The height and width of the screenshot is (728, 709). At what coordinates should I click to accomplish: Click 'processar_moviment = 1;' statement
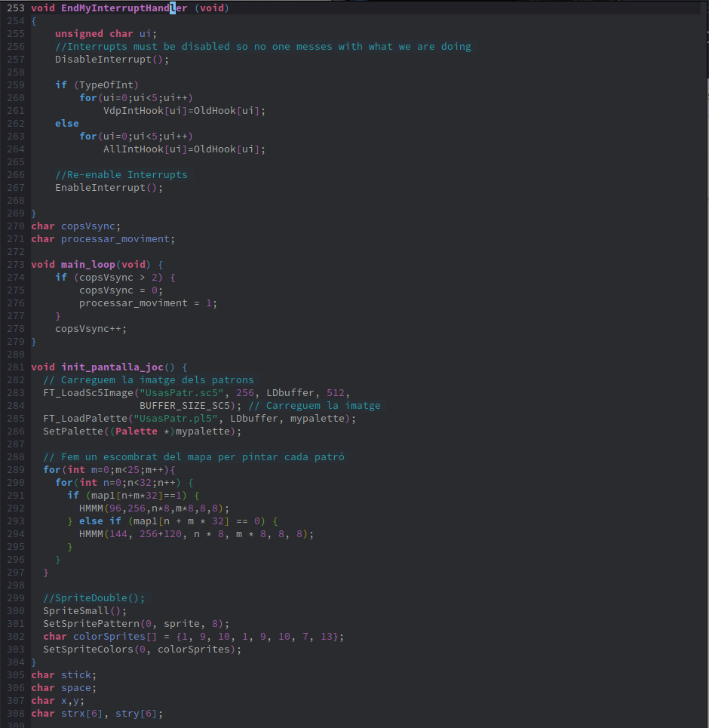pyautogui.click(x=148, y=303)
